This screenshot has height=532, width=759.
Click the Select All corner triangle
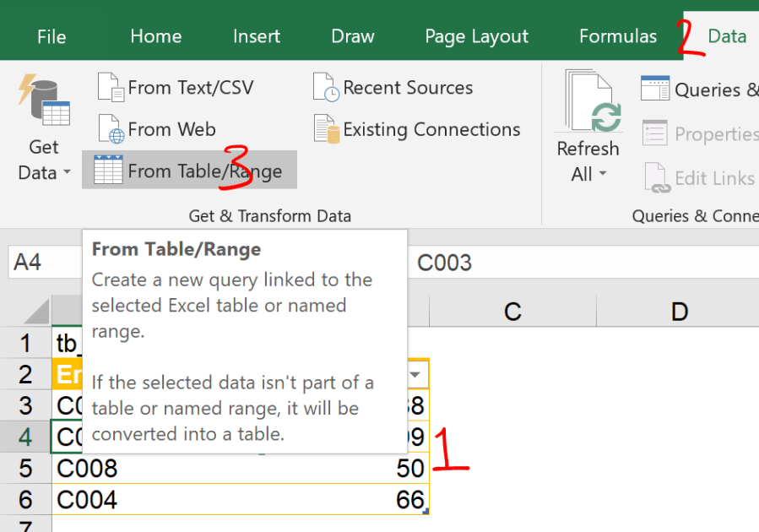(37, 313)
